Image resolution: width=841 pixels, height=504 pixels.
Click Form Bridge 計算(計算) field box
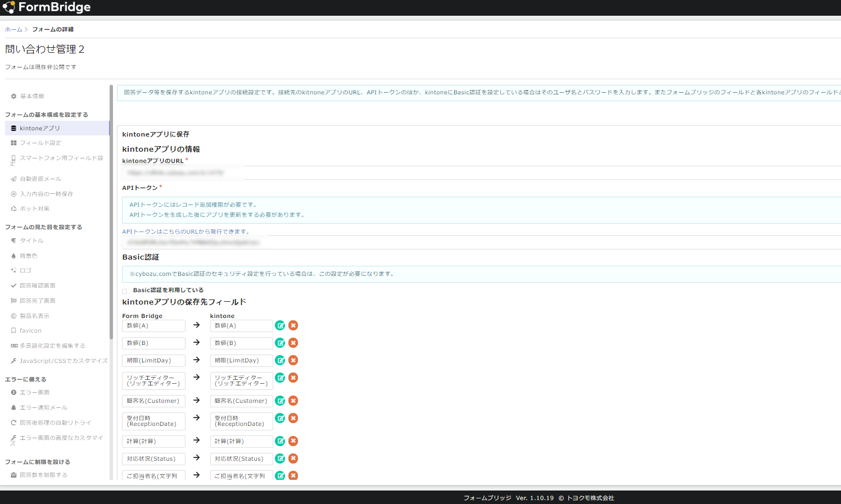click(153, 442)
